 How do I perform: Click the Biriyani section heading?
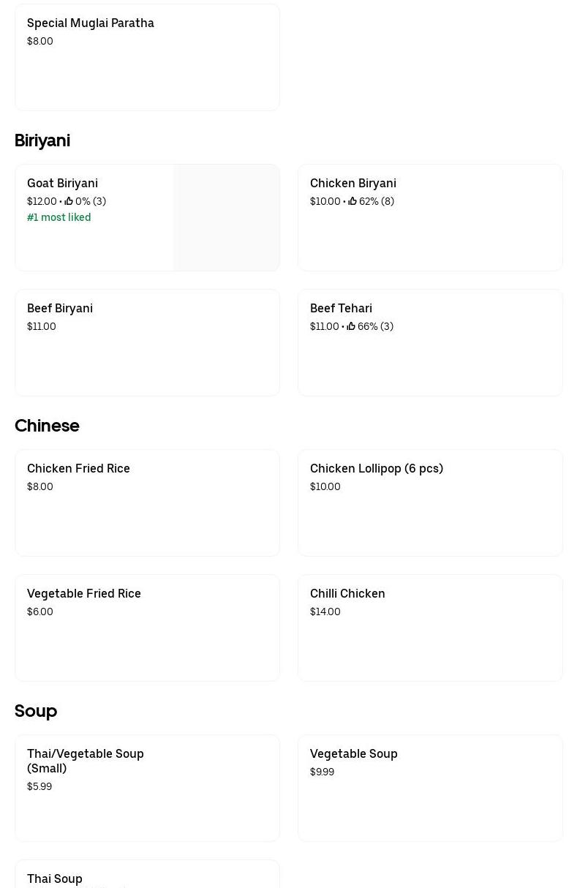[42, 140]
